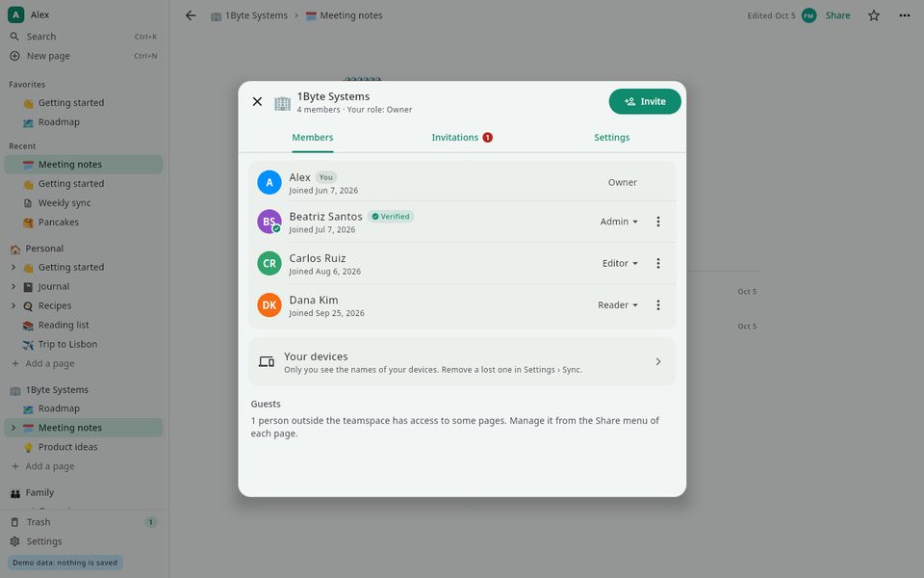Open more options for Carlos Ruiz

click(x=658, y=264)
